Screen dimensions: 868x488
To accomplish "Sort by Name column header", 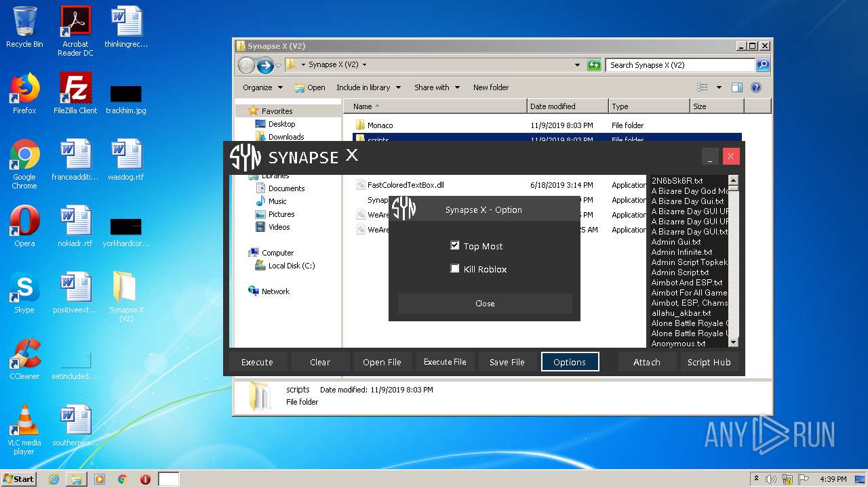I will (x=436, y=106).
